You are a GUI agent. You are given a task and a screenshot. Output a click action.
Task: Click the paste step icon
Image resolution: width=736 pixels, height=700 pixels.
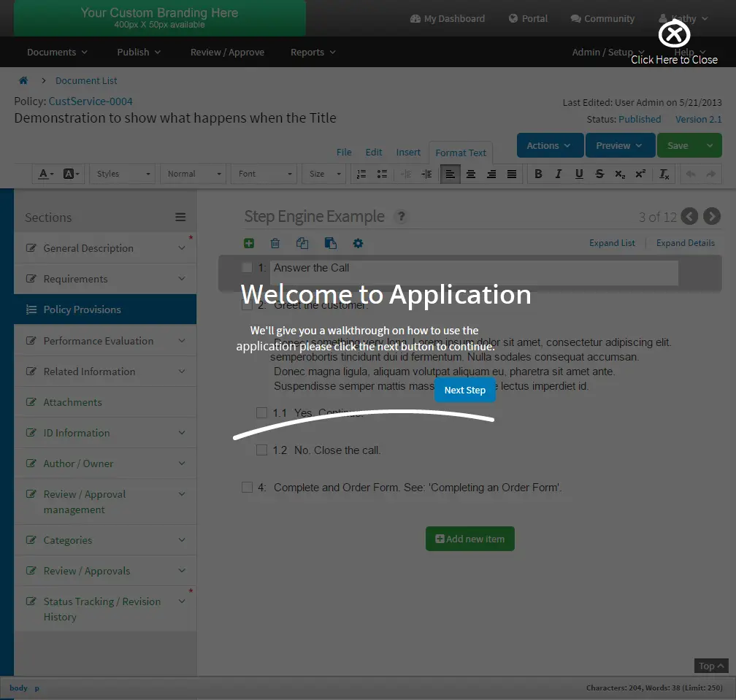[331, 243]
